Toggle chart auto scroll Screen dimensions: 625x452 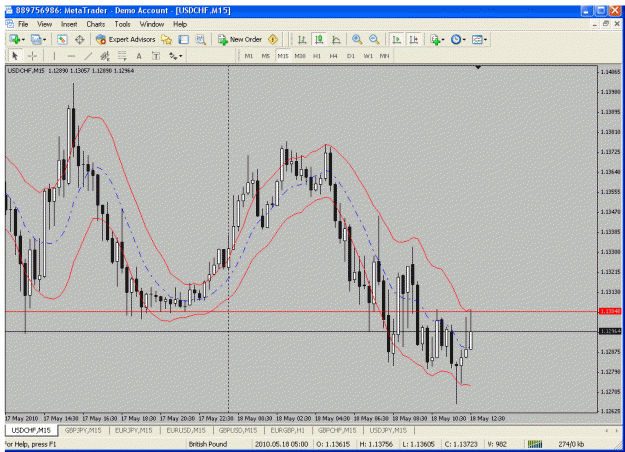397,39
